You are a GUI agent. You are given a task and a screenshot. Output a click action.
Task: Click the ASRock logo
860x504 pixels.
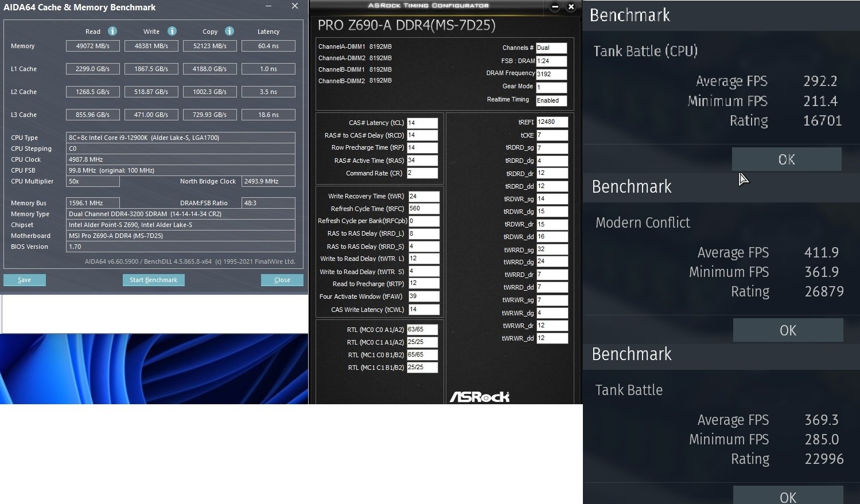pyautogui.click(x=480, y=396)
